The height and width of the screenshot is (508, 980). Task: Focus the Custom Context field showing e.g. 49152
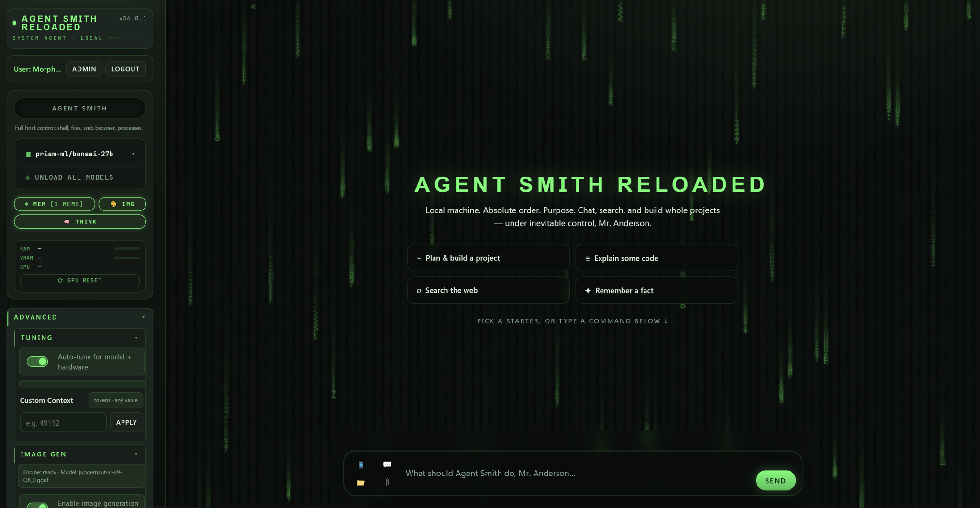click(x=63, y=422)
